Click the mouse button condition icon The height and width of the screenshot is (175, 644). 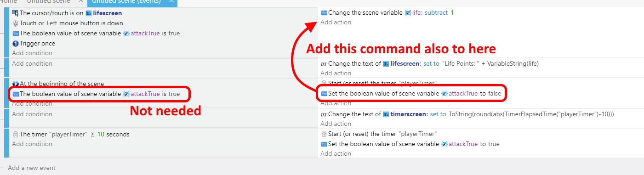(16, 23)
